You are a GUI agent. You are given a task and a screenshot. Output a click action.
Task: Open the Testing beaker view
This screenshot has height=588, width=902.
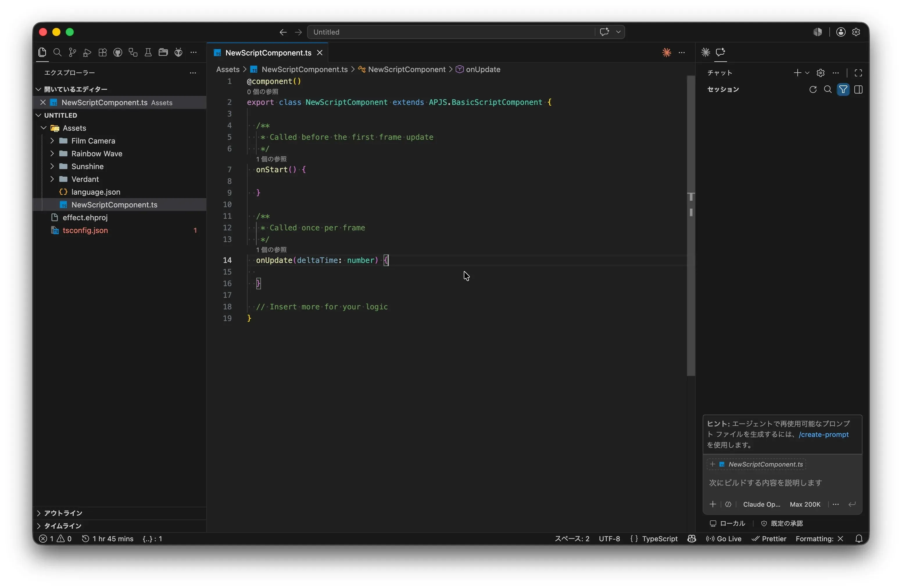(148, 52)
